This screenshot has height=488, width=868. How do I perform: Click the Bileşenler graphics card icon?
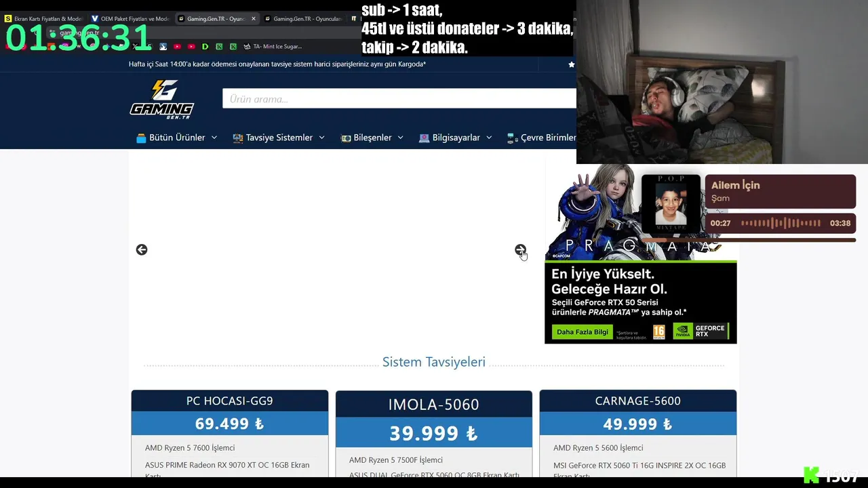(x=346, y=138)
